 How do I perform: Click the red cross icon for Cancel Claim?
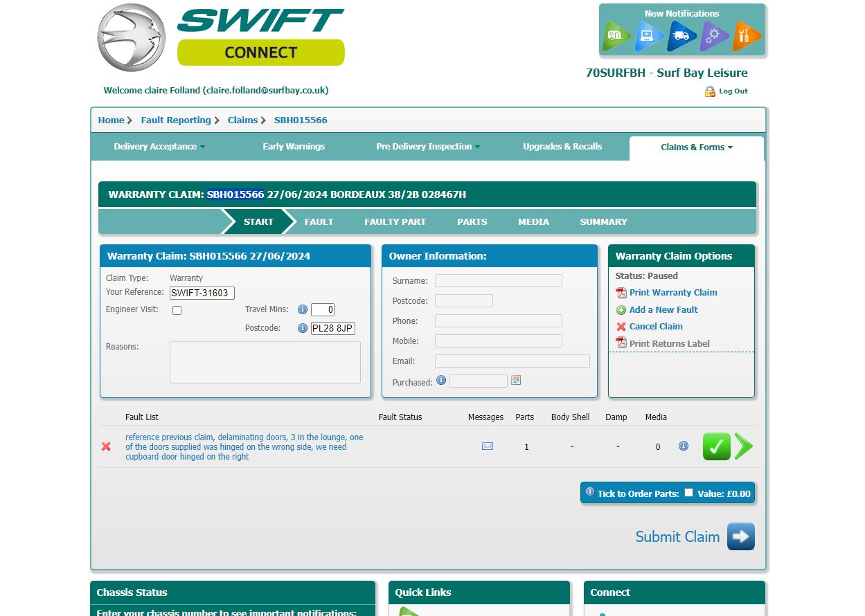click(x=621, y=327)
